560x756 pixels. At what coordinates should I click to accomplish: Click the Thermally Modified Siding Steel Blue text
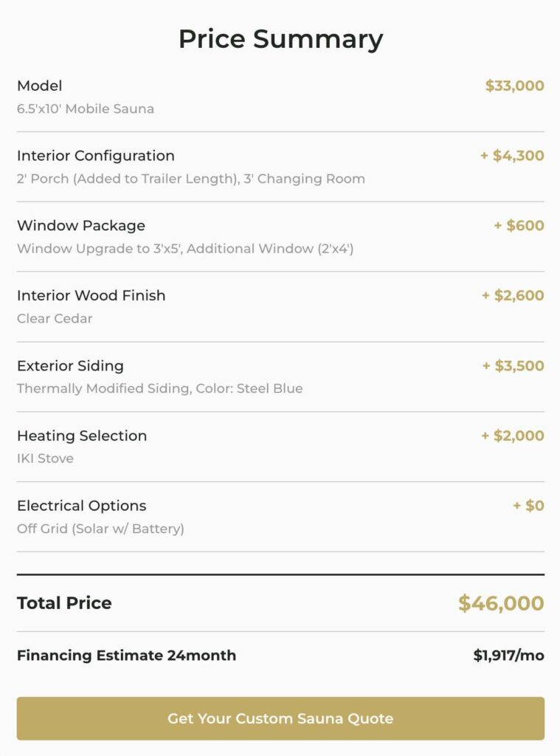coord(160,388)
